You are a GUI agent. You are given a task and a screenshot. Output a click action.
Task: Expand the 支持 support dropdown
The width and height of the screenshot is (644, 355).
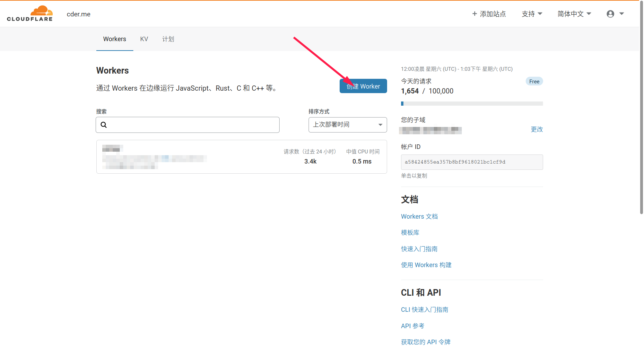click(532, 14)
